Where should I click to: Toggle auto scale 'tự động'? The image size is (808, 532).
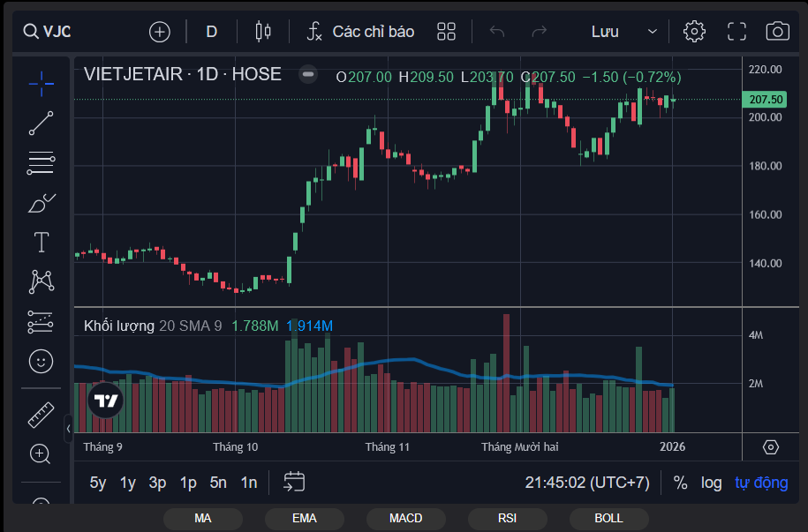click(761, 483)
